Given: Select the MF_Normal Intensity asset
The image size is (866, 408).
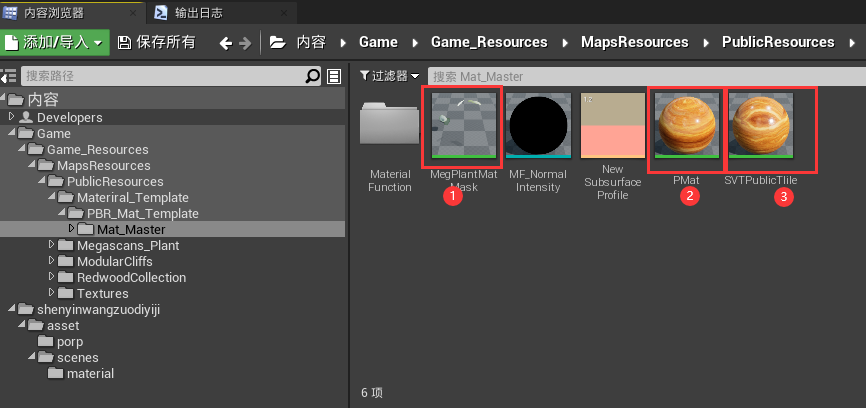Looking at the screenshot, I should click(x=537, y=125).
